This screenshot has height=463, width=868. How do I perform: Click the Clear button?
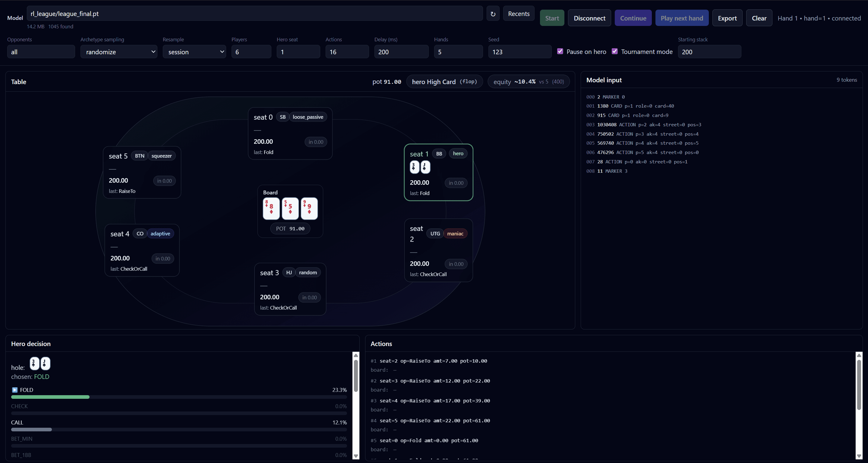click(759, 18)
